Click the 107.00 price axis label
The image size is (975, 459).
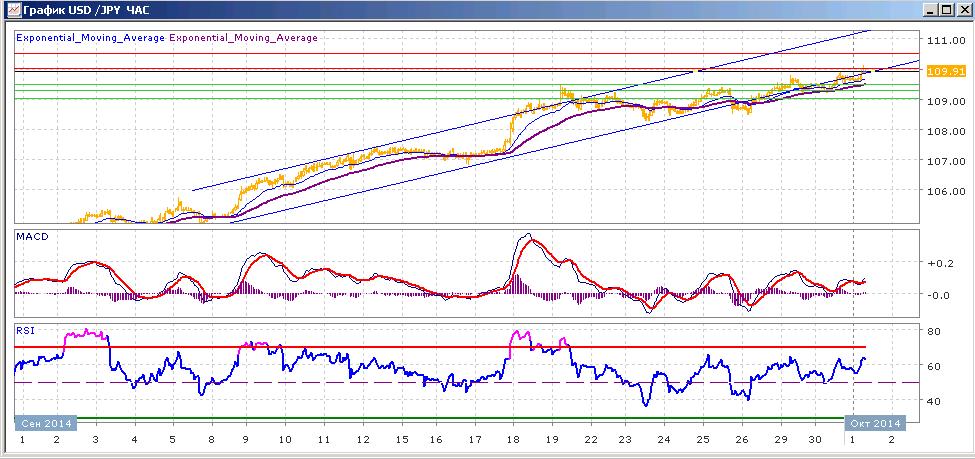(945, 161)
